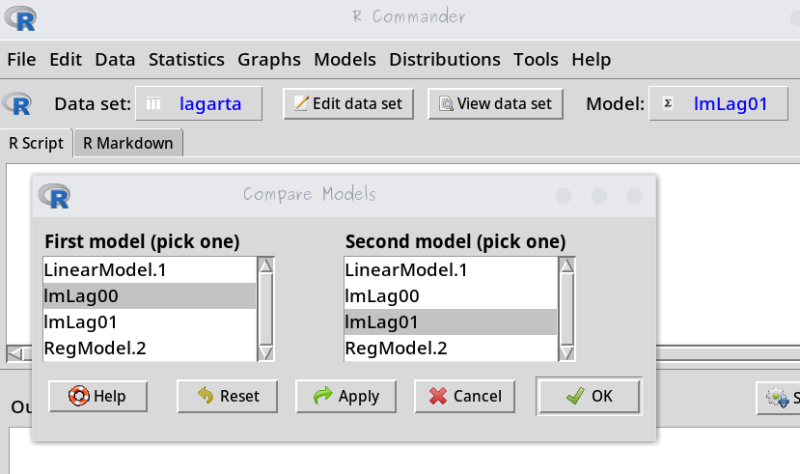800x474 pixels.
Task: Click Apply with the green arrow
Action: 345,396
